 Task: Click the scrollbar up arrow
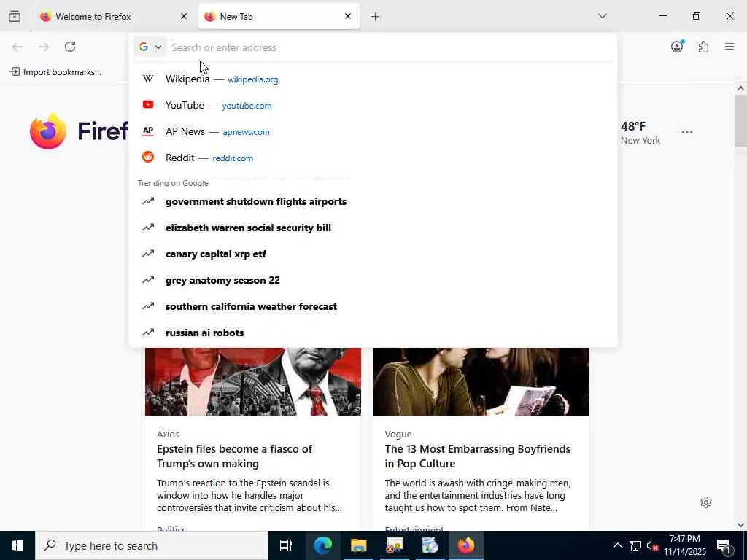[x=740, y=88]
